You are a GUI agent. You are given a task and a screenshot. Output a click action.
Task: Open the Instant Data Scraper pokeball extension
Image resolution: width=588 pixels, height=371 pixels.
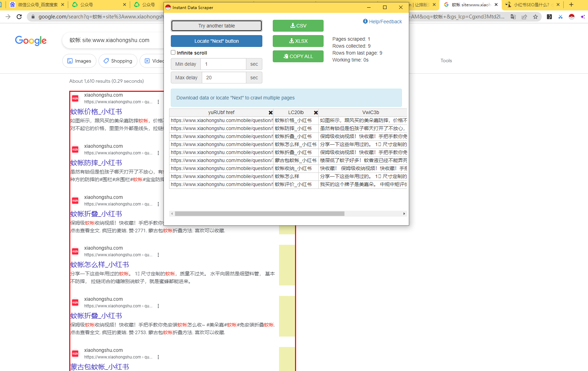(572, 17)
